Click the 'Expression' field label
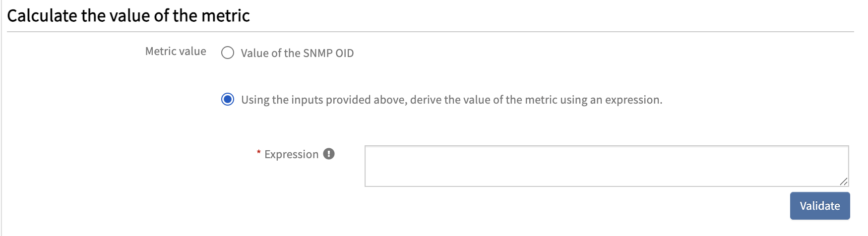 [x=291, y=154]
